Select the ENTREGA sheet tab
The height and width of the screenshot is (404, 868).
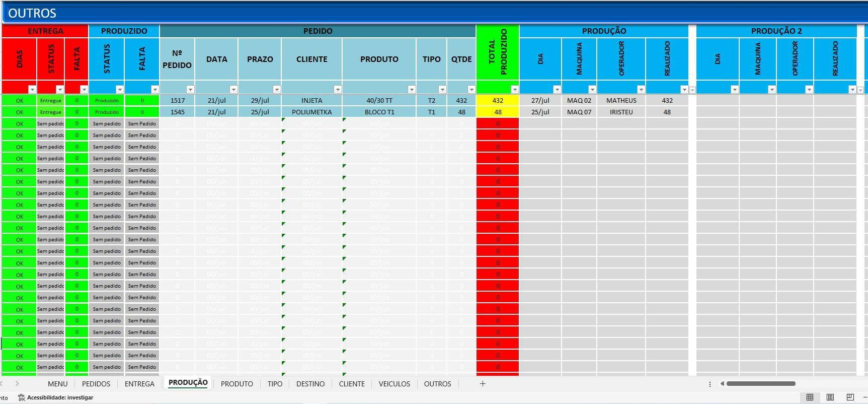[139, 384]
